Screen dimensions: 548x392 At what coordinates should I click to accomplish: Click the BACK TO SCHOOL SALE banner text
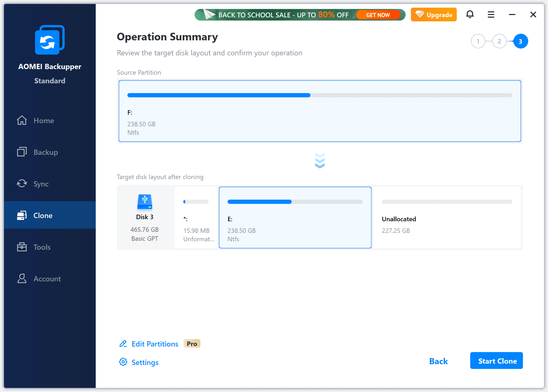tap(283, 15)
